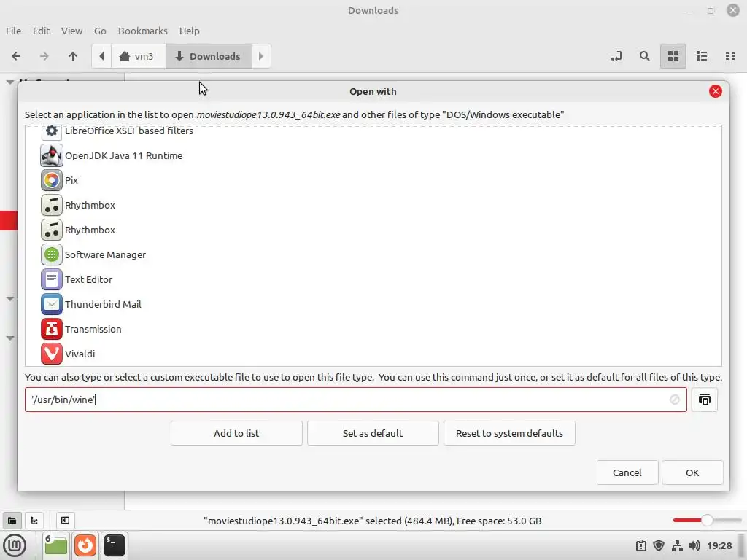Confirm with the OK button

tap(692, 472)
